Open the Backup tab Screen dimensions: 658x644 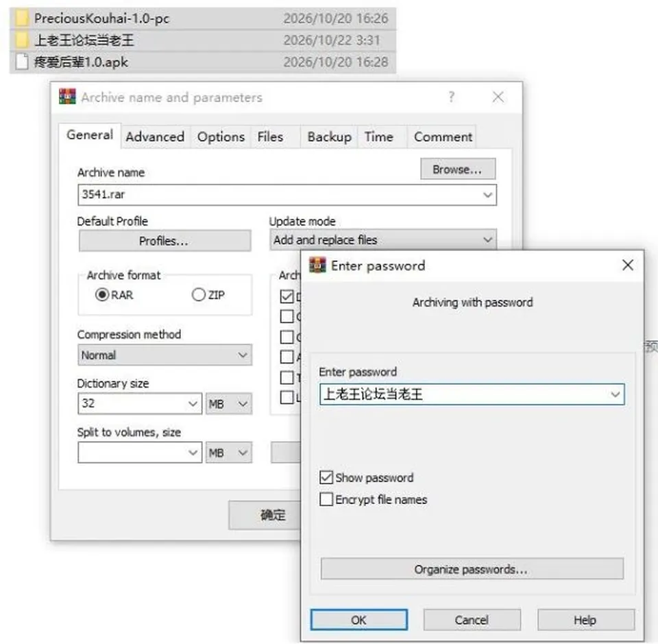coord(330,137)
